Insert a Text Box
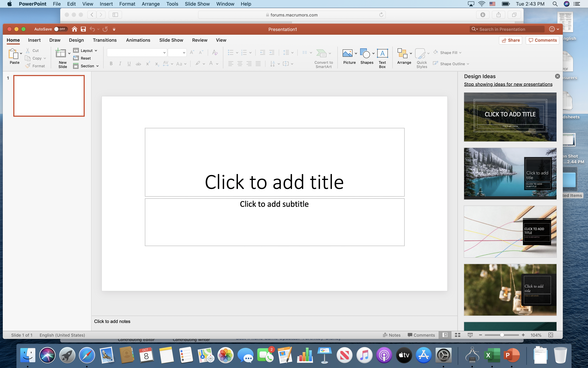This screenshot has width=588, height=368. [x=382, y=58]
